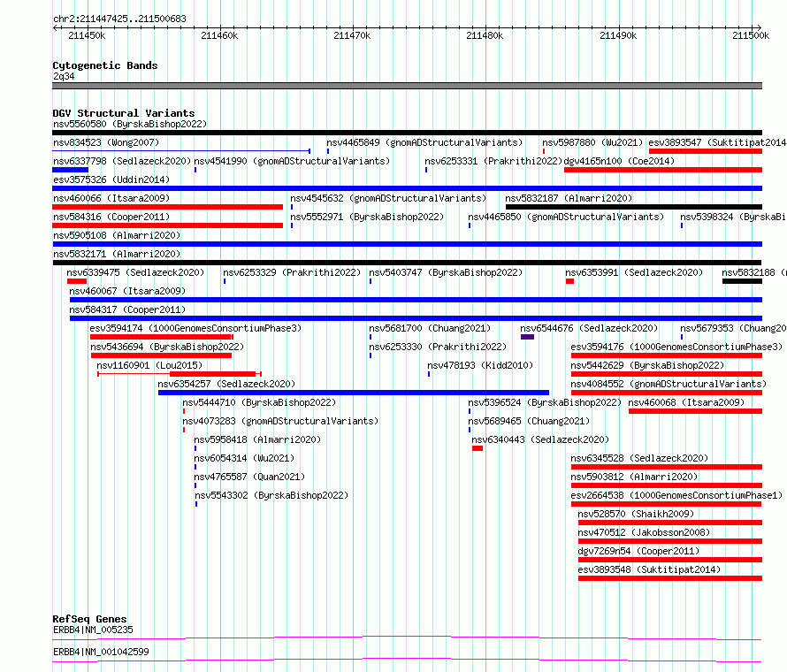The height and width of the screenshot is (672, 787).
Task: Click the nsv5396524 (ByrskaBishop2022) label
Action: point(545,402)
